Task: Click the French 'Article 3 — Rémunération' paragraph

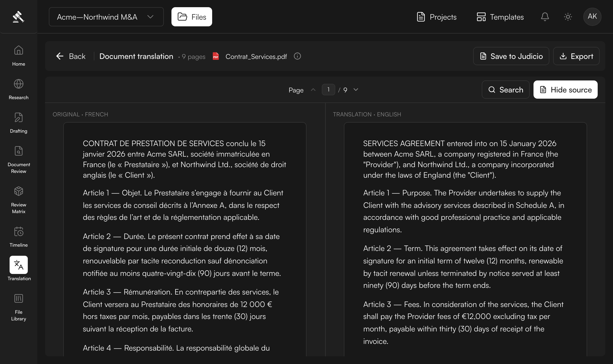Action: pos(181,310)
